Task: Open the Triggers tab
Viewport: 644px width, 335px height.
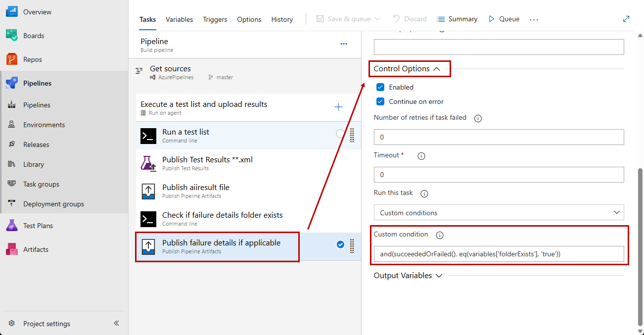Action: click(215, 19)
